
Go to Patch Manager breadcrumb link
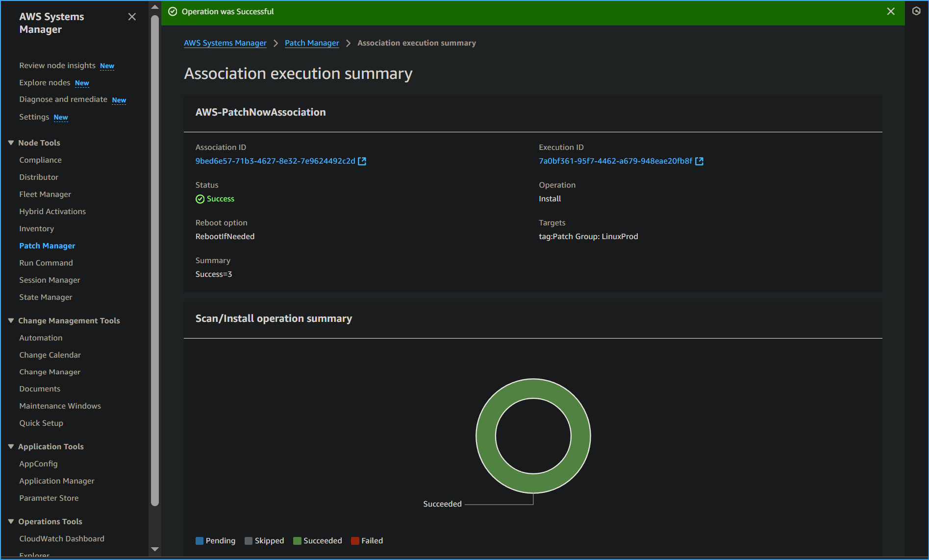click(x=312, y=43)
